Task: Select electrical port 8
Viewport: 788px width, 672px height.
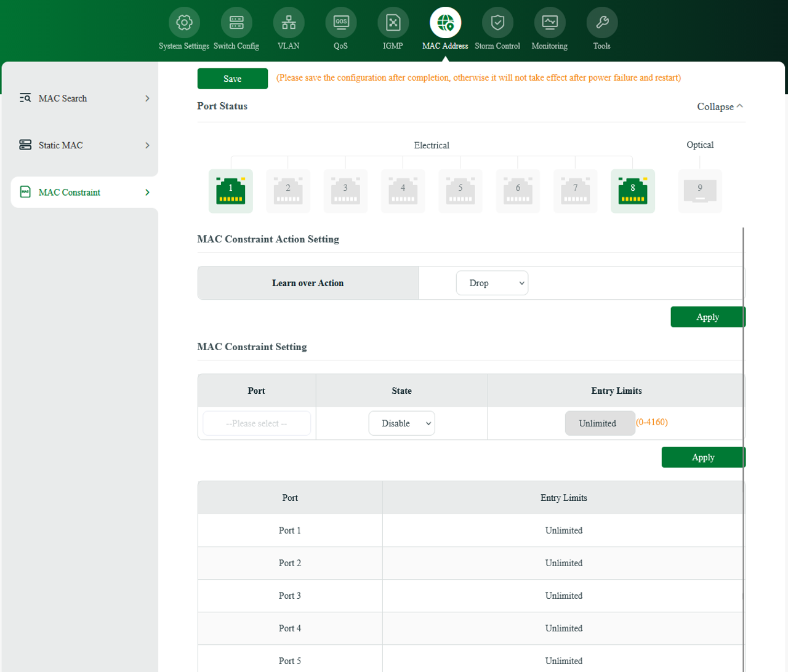Action: 632,191
